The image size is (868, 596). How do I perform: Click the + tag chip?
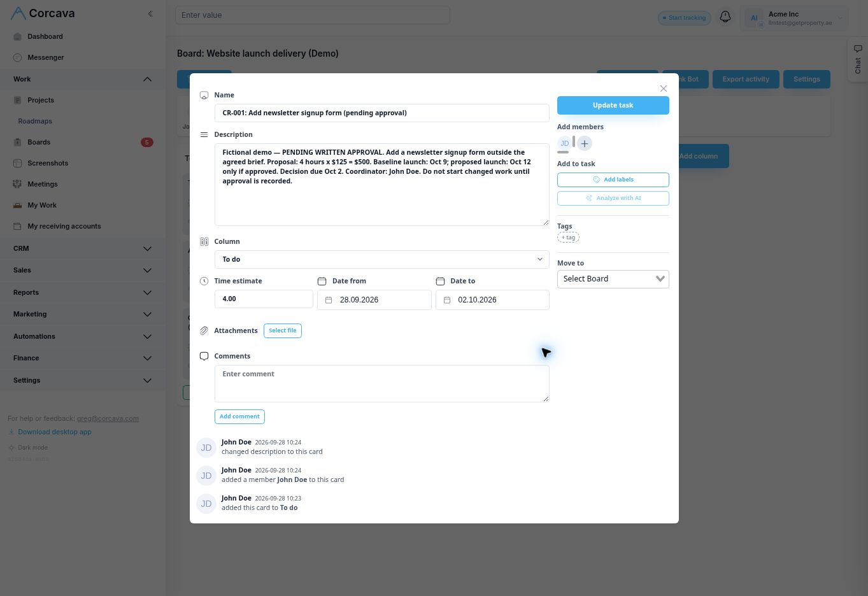[x=568, y=238]
